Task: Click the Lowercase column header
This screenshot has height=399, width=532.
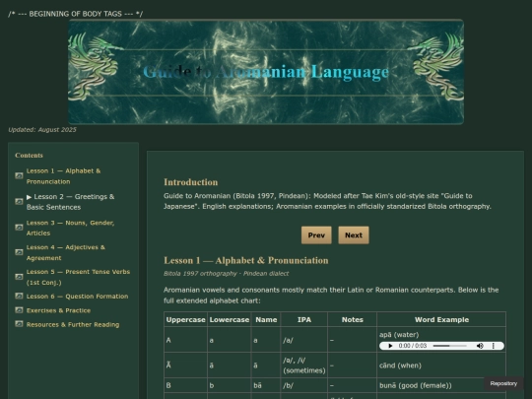Action: 230,319
